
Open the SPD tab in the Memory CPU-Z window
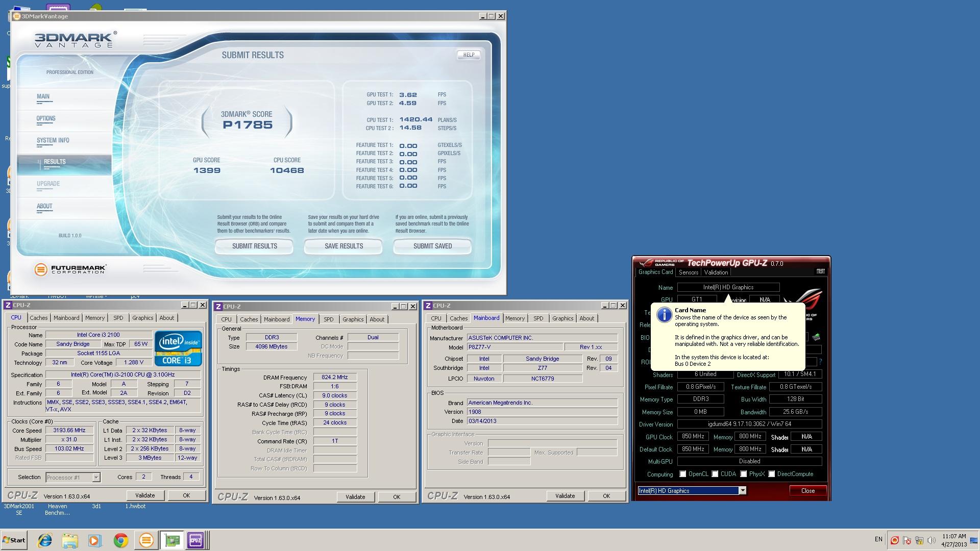pos(329,319)
